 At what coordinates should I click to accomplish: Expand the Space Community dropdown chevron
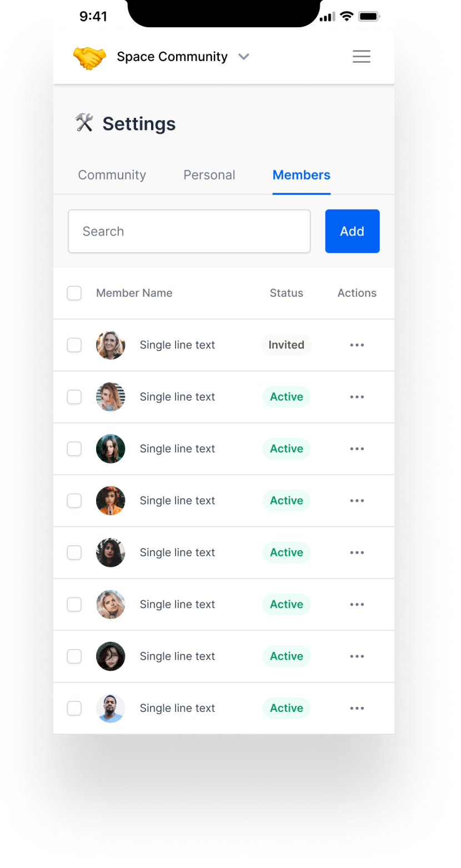243,57
